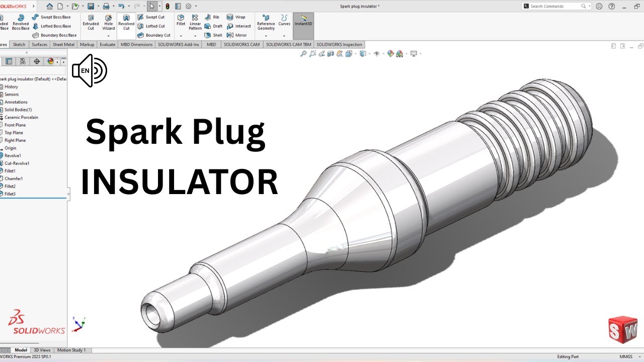Click the EN audio speaker overlay icon
Viewport: 644px width, 362px height.
pos(89,70)
